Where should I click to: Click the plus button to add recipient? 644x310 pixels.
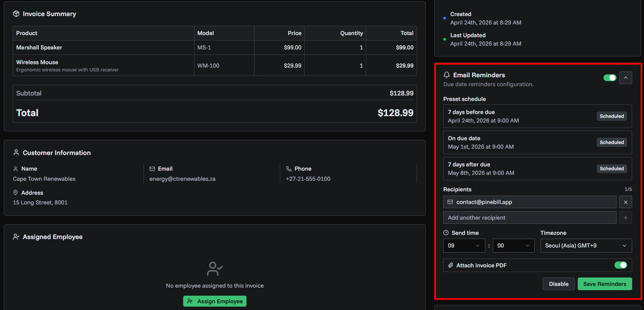(x=625, y=218)
